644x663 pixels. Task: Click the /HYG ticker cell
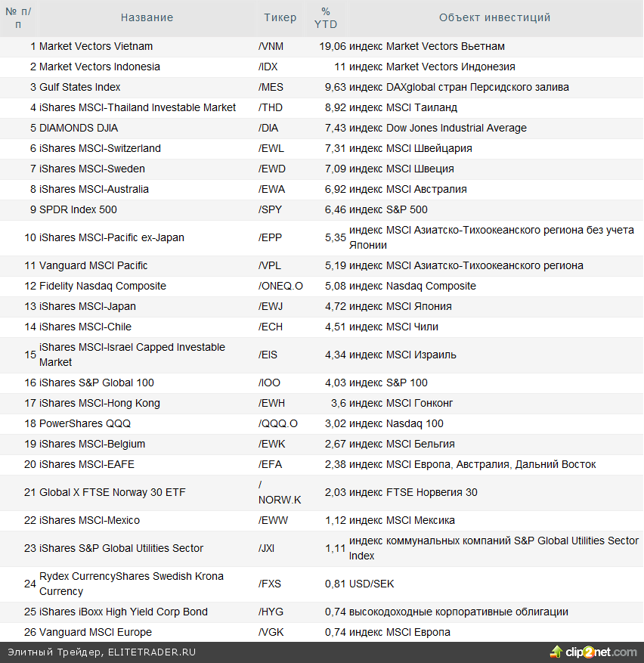(x=271, y=612)
